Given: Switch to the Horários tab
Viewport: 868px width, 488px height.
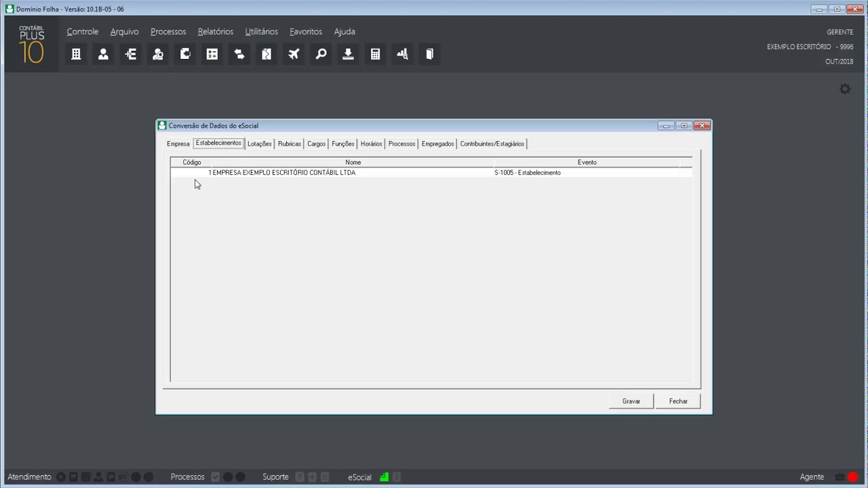Looking at the screenshot, I should 372,144.
